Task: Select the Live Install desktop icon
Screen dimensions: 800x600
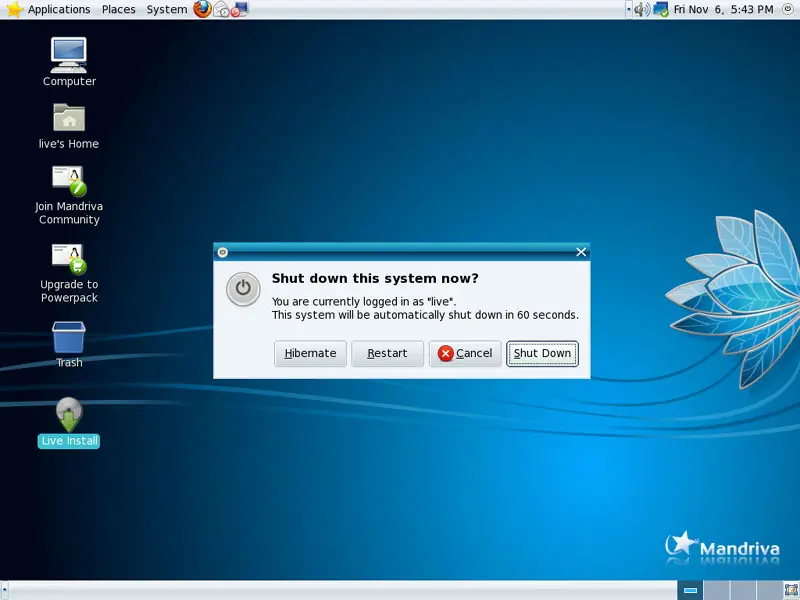Action: tap(69, 422)
